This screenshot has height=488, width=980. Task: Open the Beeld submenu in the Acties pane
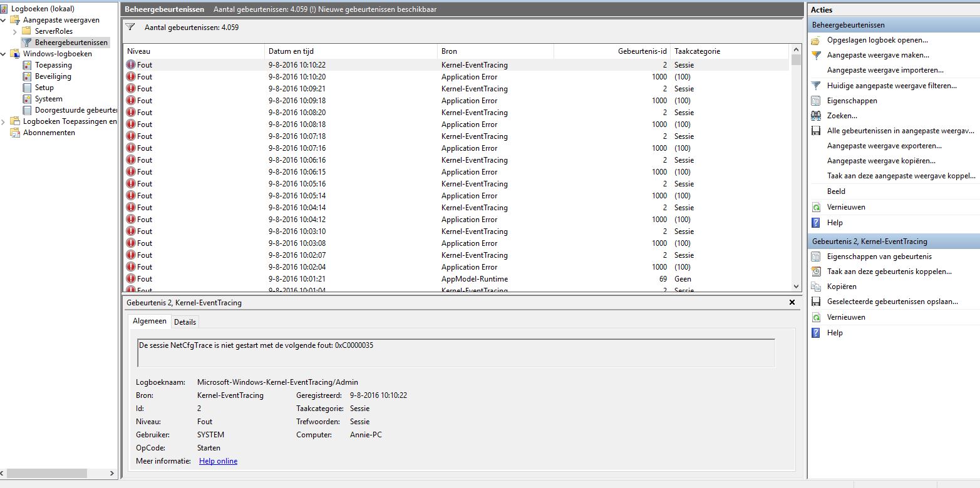tap(836, 191)
